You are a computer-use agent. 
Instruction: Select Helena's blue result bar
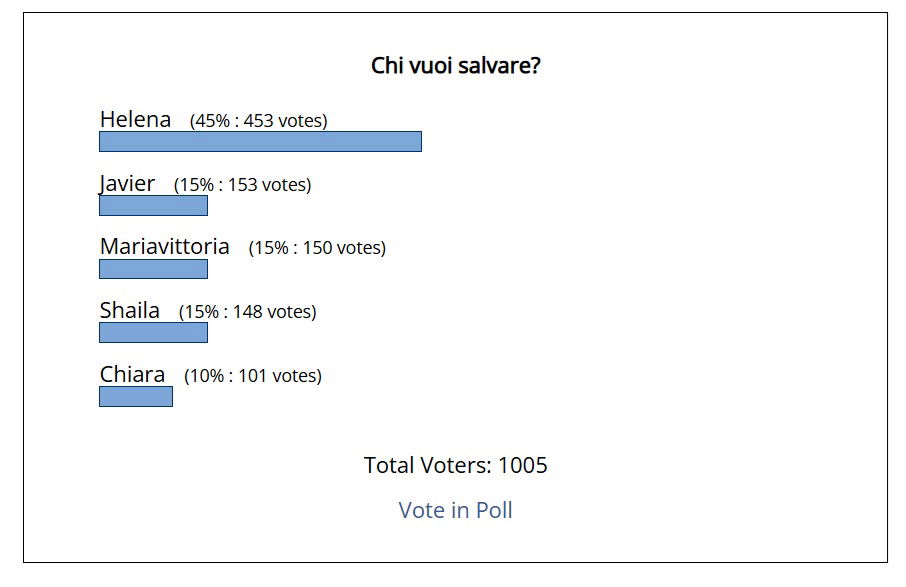[261, 142]
